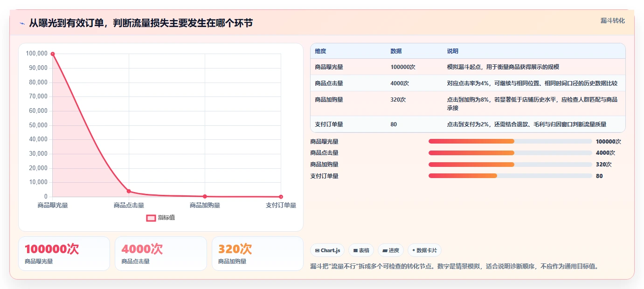Click the lightning icon beside the page title
This screenshot has width=644, height=289.
point(22,23)
